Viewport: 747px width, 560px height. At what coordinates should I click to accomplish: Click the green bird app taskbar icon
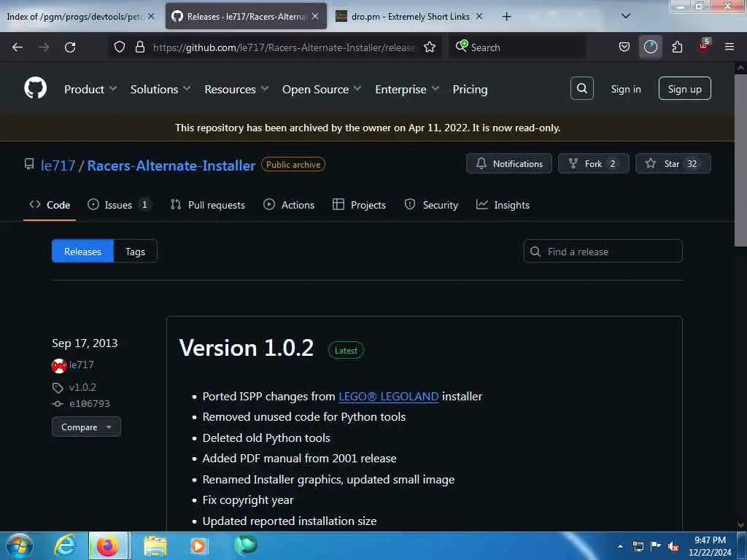[x=245, y=545]
